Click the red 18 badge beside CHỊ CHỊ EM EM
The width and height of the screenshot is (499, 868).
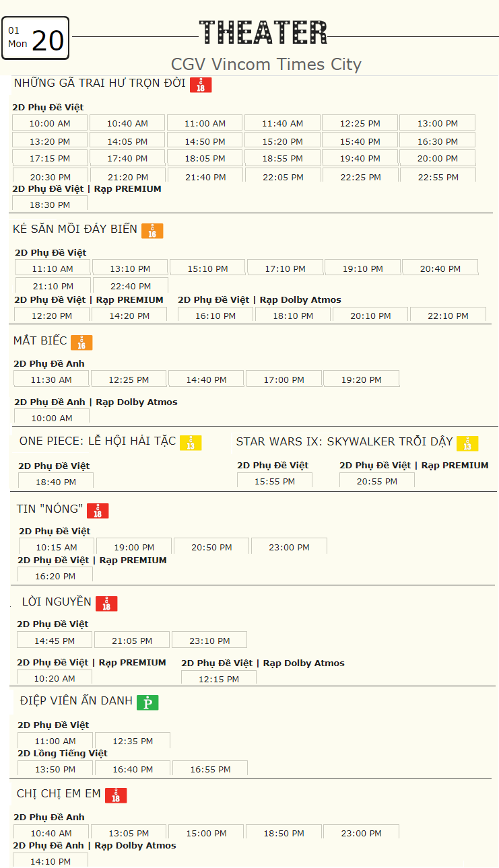(116, 795)
